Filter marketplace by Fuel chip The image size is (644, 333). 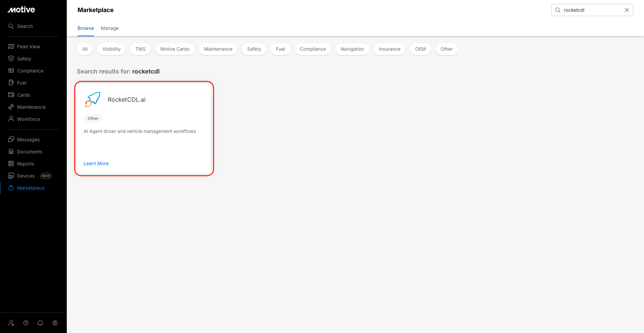point(281,49)
